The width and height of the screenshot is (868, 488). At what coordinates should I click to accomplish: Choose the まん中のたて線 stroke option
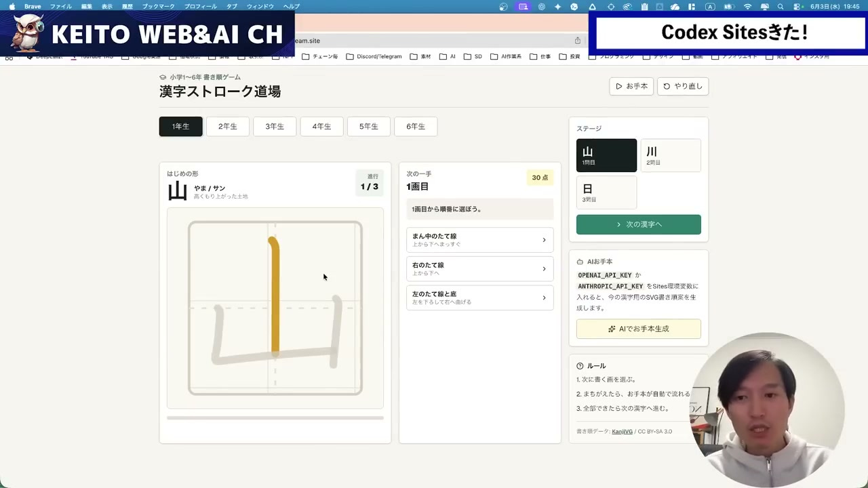(480, 240)
